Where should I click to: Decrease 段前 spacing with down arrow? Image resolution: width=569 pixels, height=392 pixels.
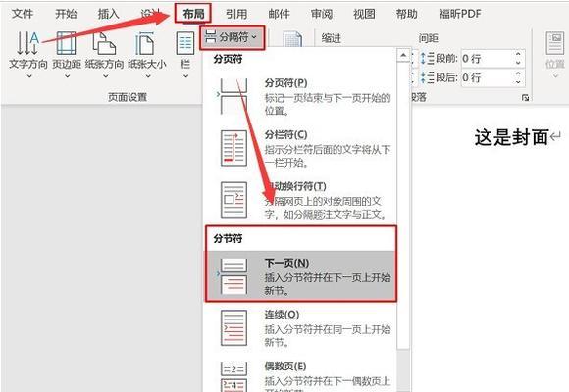519,63
